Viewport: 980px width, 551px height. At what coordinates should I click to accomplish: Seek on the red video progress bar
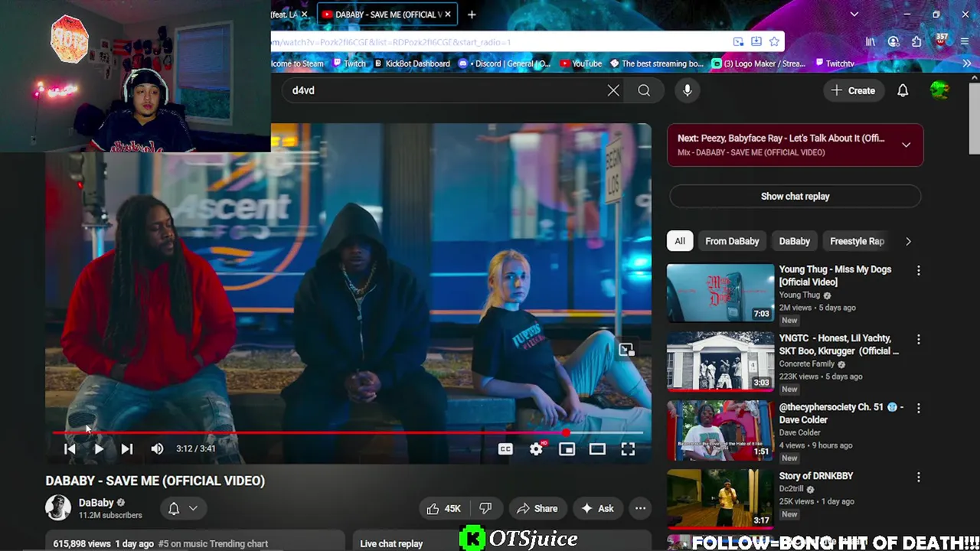point(348,433)
